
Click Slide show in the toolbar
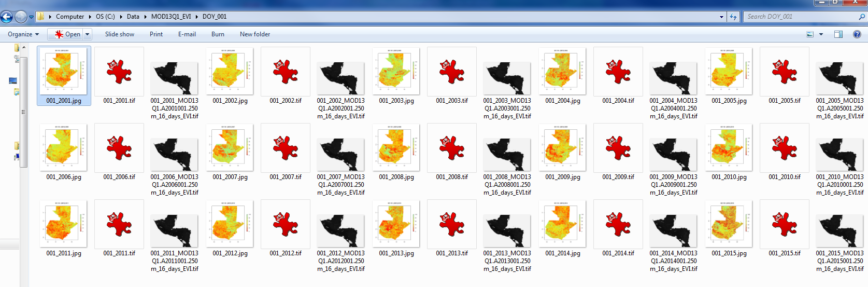(x=120, y=34)
